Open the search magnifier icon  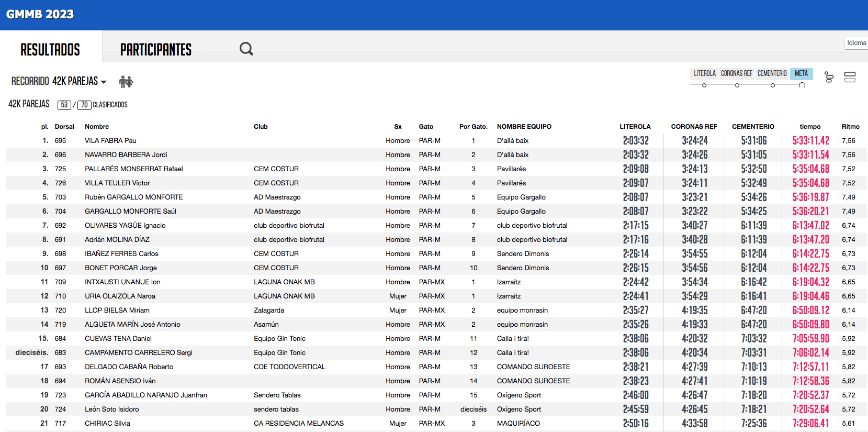pyautogui.click(x=246, y=49)
